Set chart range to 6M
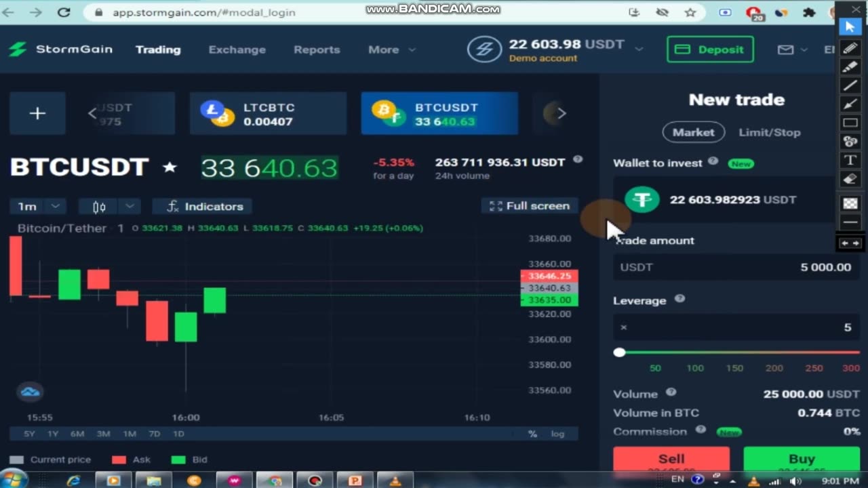Viewport: 868px width, 488px height. 77,434
